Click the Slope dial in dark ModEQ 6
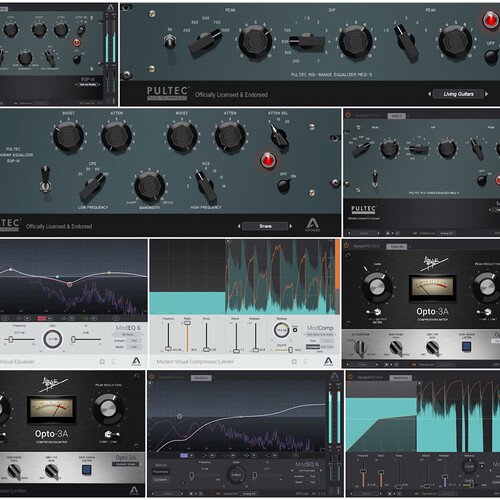This screenshot has height=500, width=500. tap(236, 475)
